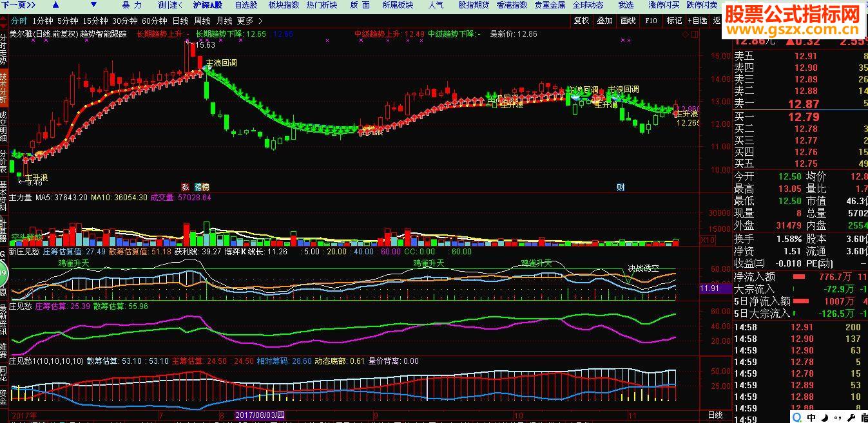This screenshot has width=868, height=423.
Task: Switch to 60分钟 period
Action: point(155,21)
